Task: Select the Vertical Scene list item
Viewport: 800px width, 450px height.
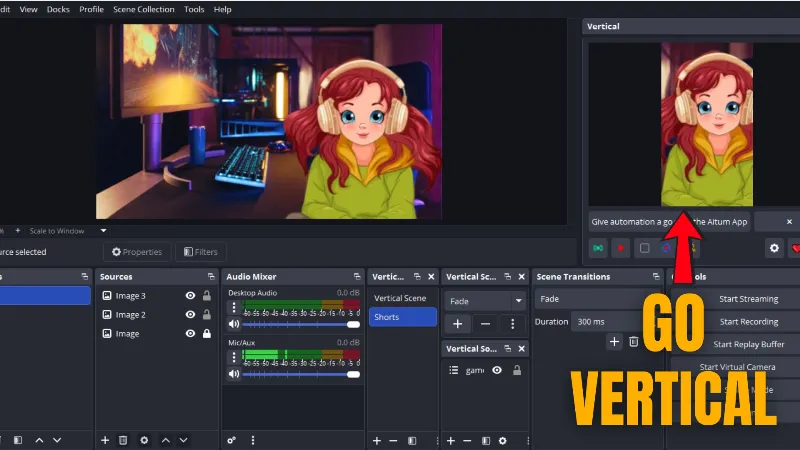Action: pos(400,298)
